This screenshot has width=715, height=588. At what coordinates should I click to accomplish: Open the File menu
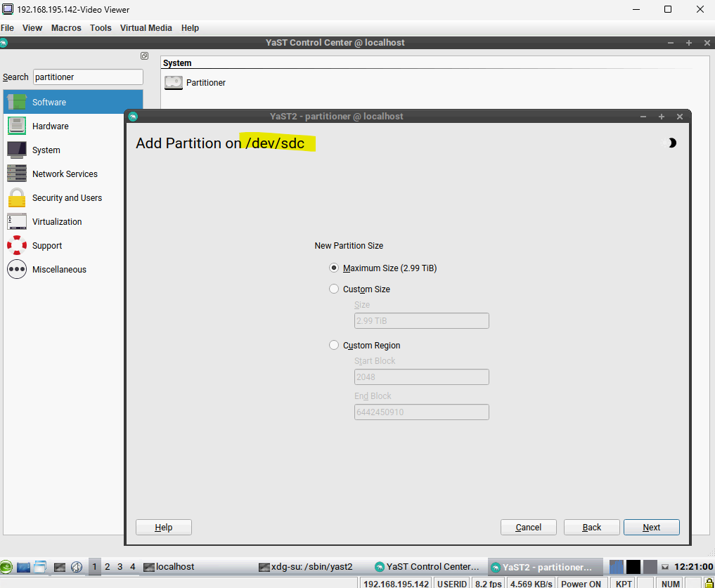pos(7,28)
